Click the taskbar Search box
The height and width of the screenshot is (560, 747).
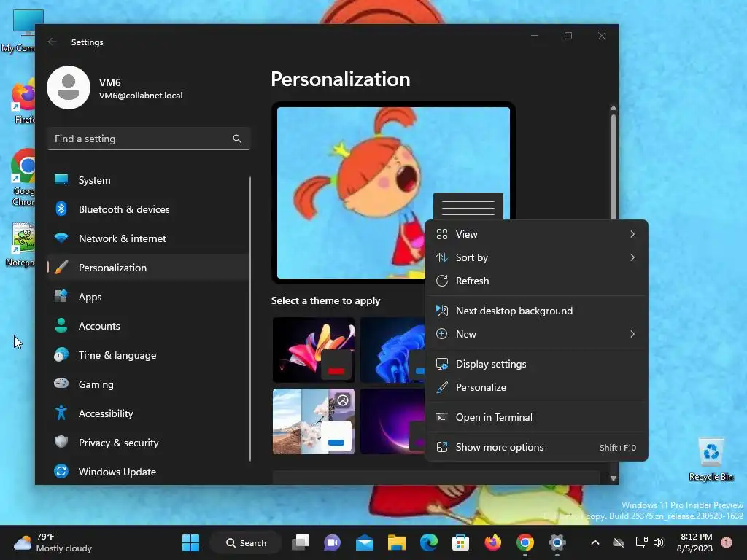coord(246,542)
